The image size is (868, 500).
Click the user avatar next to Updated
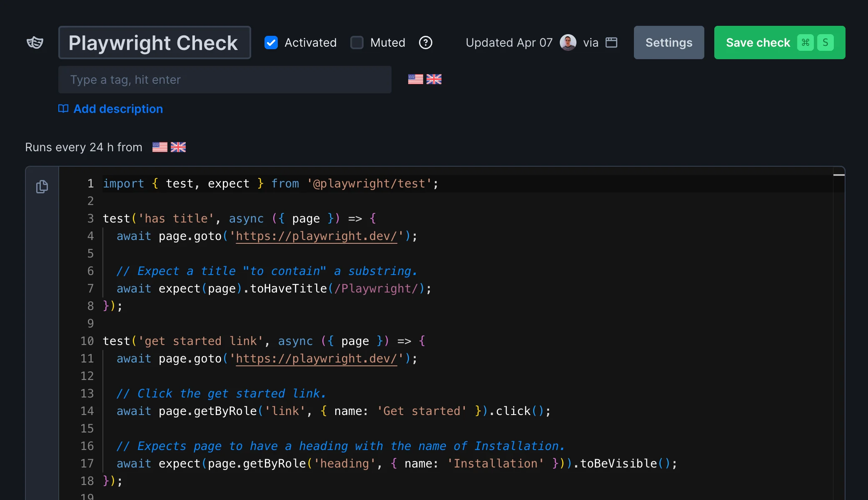click(568, 42)
